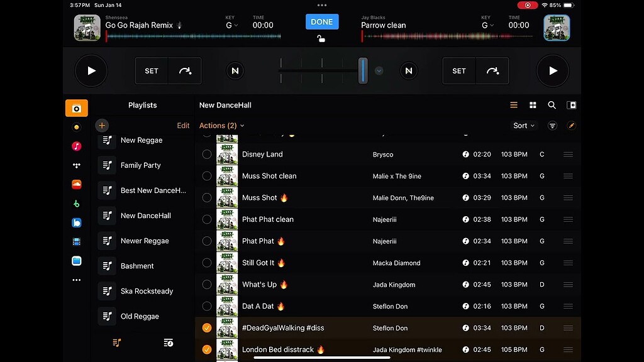Switch the track list to grid view

[x=533, y=105]
